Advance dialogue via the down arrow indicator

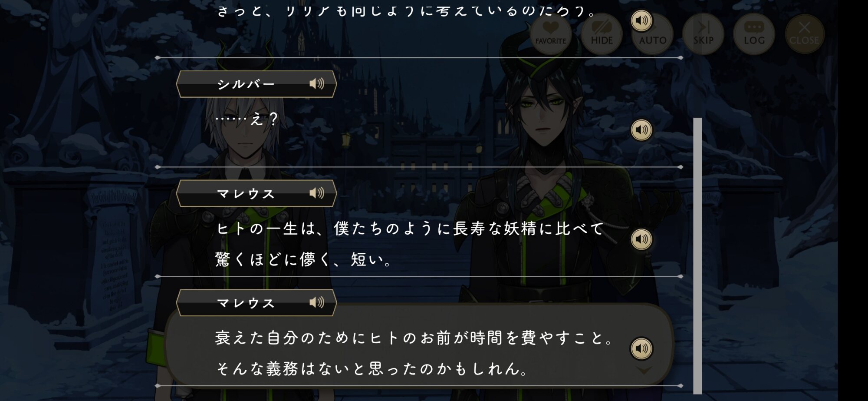pos(644,371)
